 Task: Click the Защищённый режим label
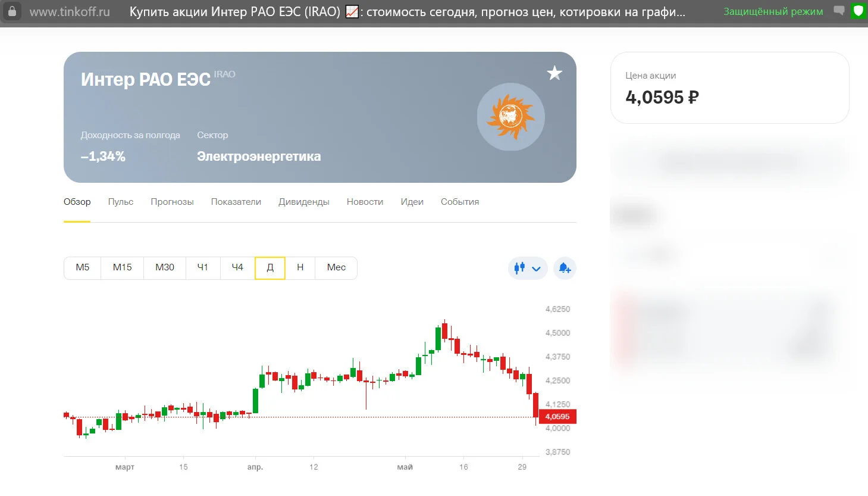pyautogui.click(x=773, y=11)
